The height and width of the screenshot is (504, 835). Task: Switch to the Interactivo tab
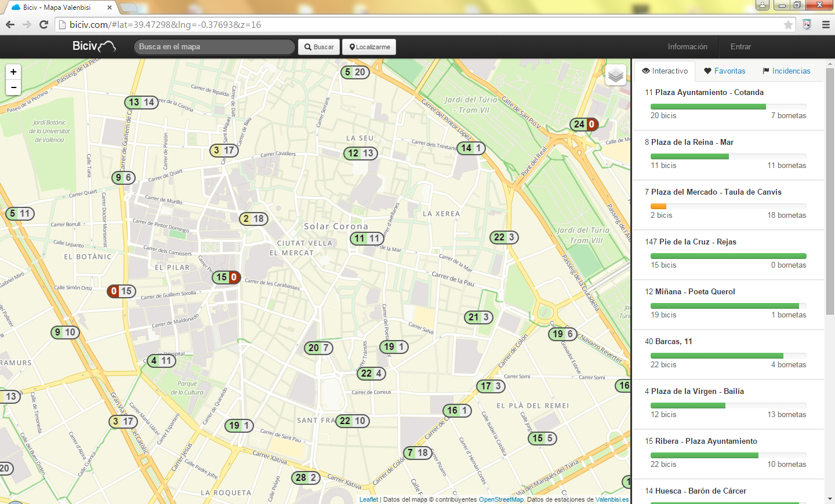pos(665,71)
